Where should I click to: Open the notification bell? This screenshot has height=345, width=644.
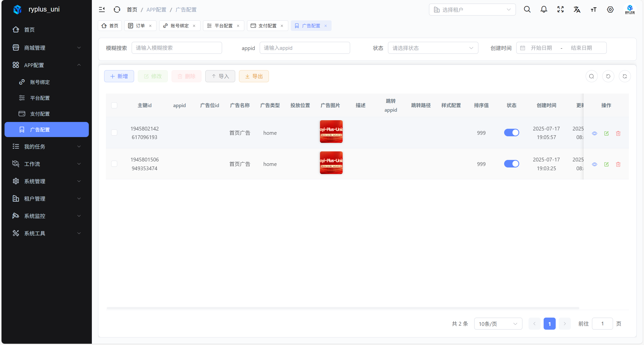click(x=544, y=10)
